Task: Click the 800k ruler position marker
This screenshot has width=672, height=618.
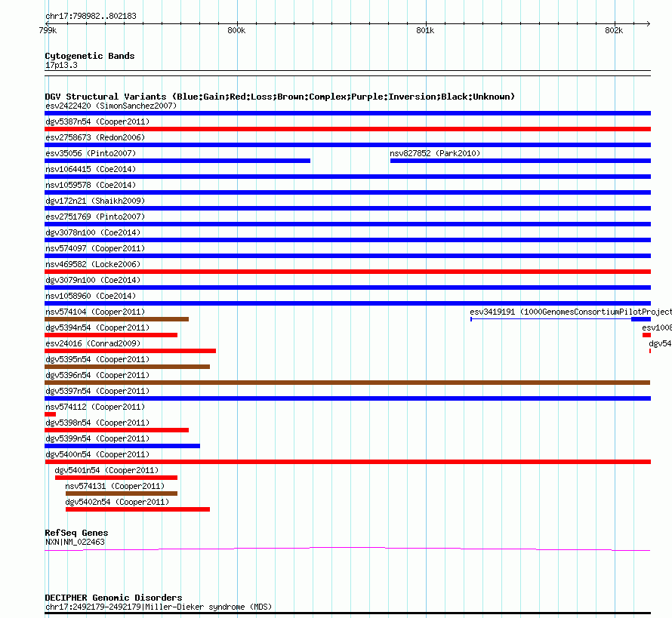Action: (x=236, y=30)
